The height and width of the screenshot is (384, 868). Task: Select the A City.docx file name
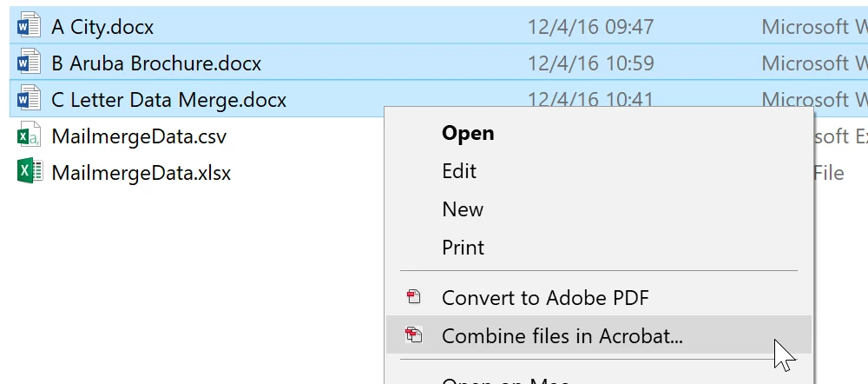coord(102,27)
